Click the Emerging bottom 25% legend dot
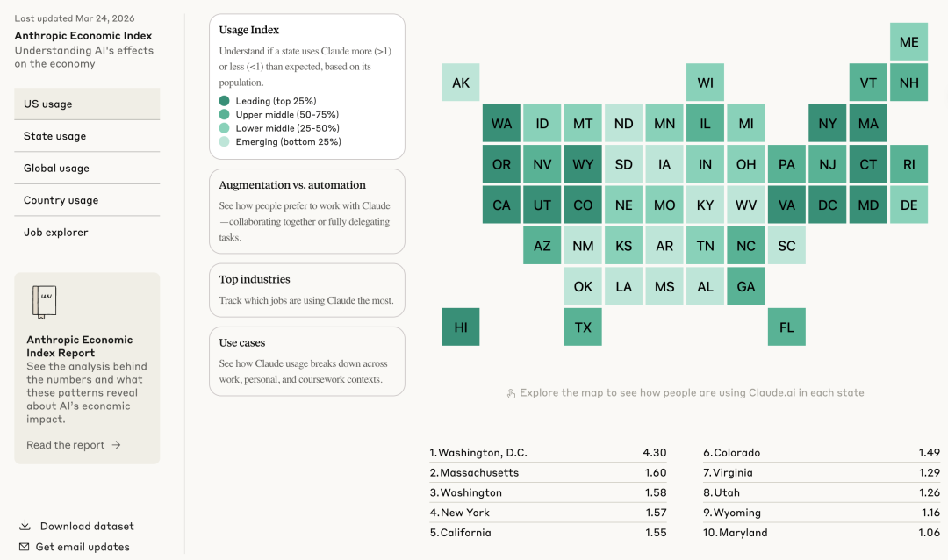Viewport: 948px width, 560px height. point(225,141)
